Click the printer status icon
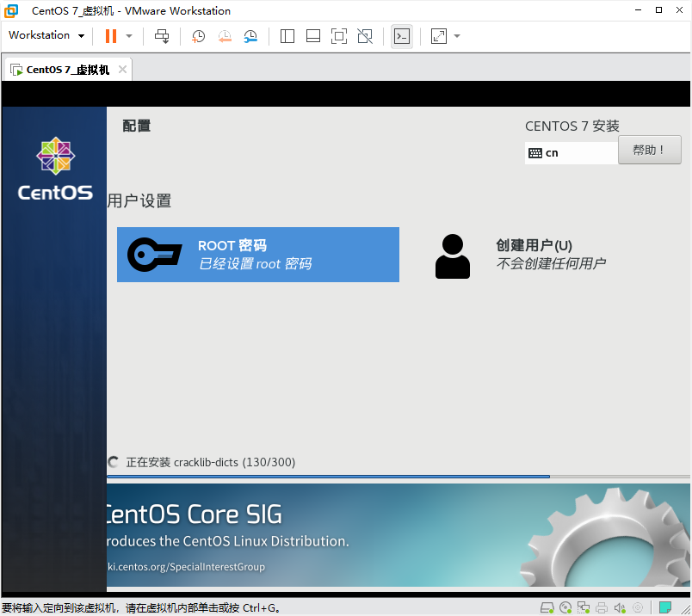 pos(602,608)
